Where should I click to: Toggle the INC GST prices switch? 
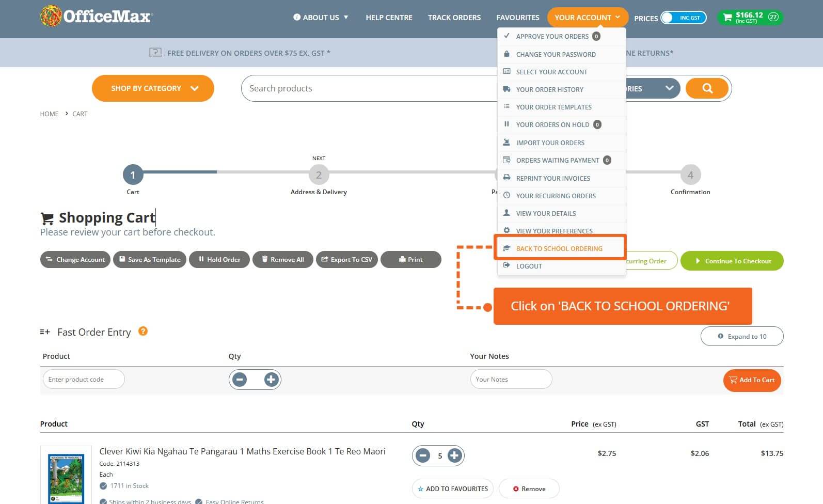(683, 18)
